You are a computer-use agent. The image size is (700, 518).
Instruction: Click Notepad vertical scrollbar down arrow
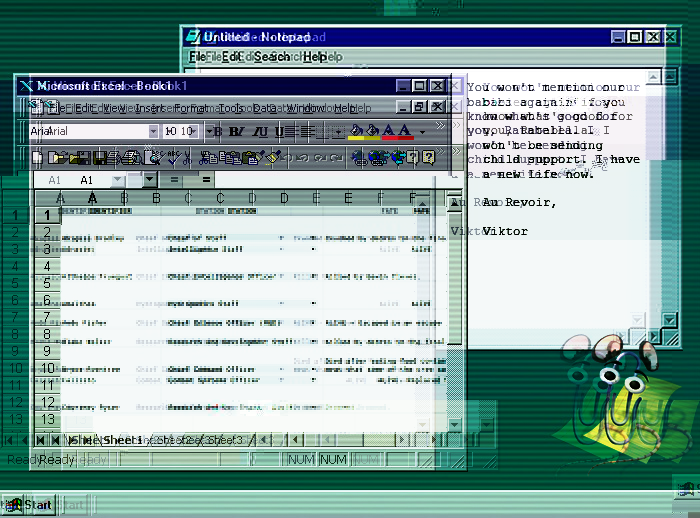click(670, 320)
